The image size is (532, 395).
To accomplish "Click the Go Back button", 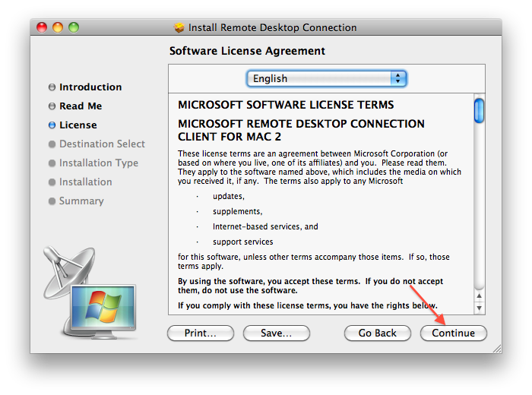I will tap(377, 333).
